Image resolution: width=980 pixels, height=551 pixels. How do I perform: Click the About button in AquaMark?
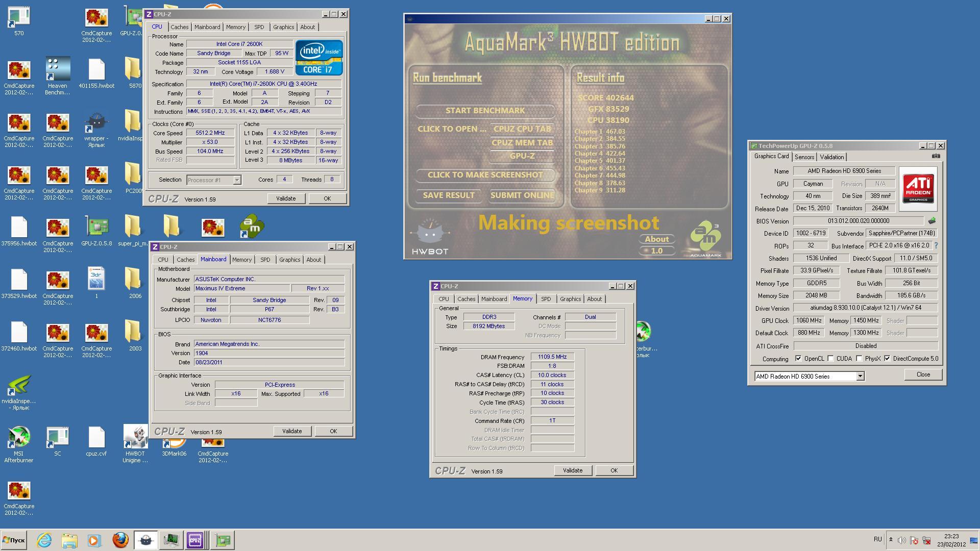click(656, 239)
